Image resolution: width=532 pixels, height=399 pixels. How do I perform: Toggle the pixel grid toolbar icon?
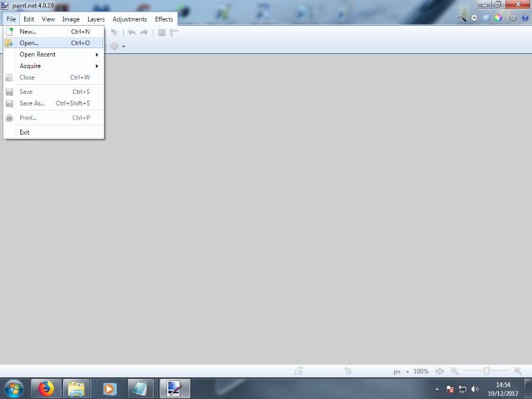coord(162,32)
